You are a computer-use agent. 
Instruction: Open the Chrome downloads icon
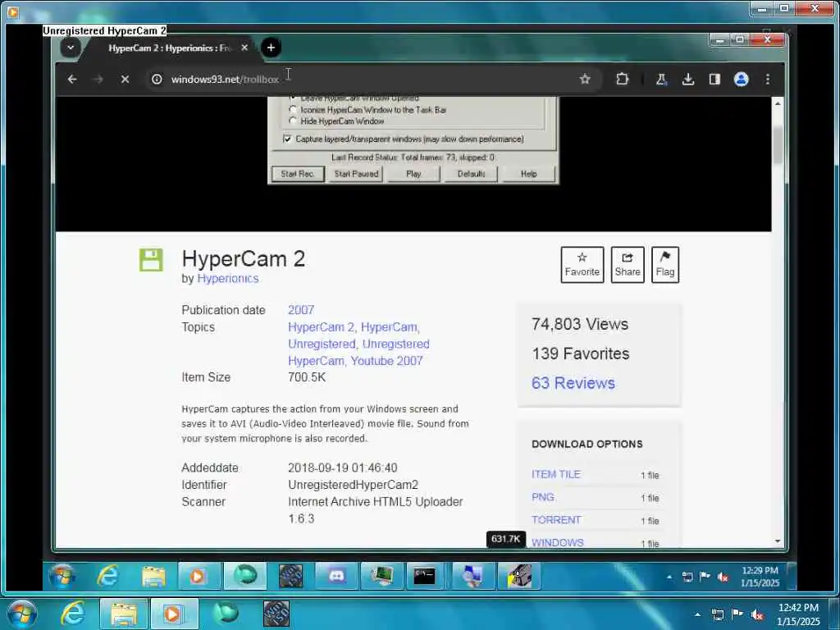coord(688,80)
